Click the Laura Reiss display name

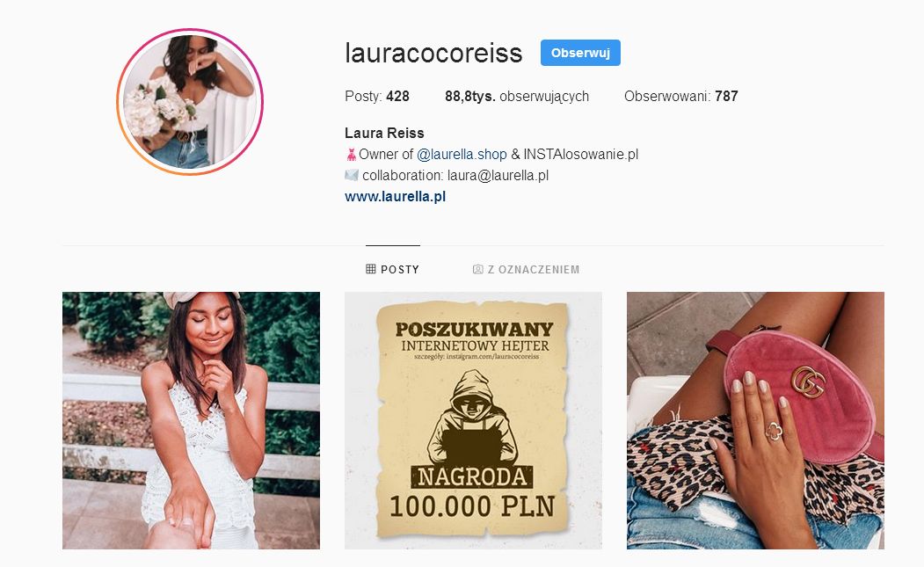[x=384, y=134]
